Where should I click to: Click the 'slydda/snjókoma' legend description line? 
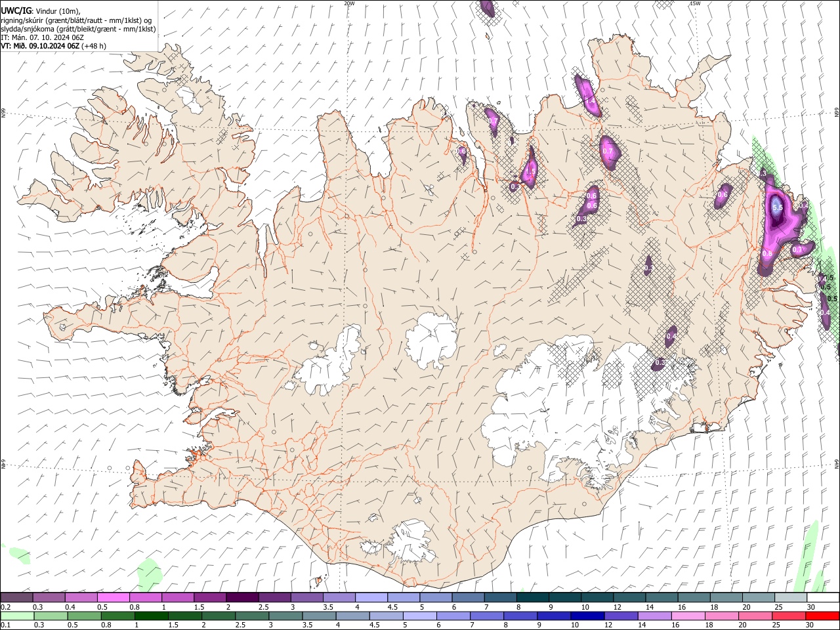click(78, 29)
